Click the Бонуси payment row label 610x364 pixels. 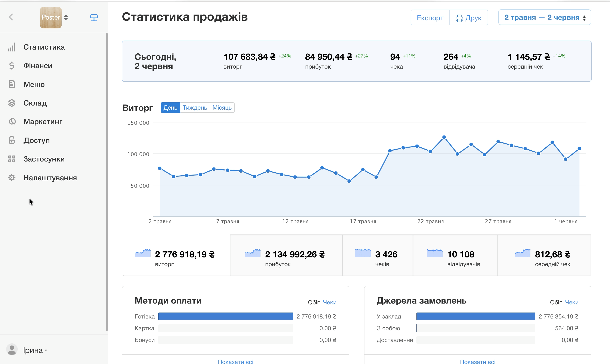(x=145, y=340)
